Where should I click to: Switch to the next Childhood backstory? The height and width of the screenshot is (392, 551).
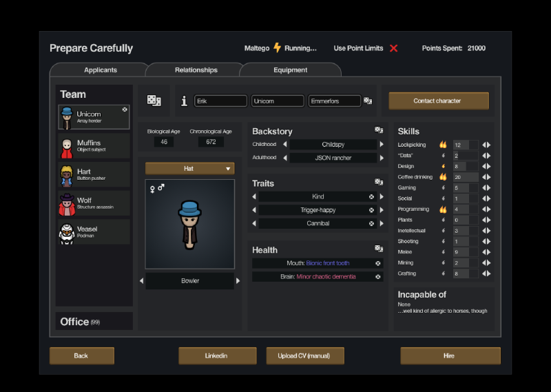coord(382,144)
